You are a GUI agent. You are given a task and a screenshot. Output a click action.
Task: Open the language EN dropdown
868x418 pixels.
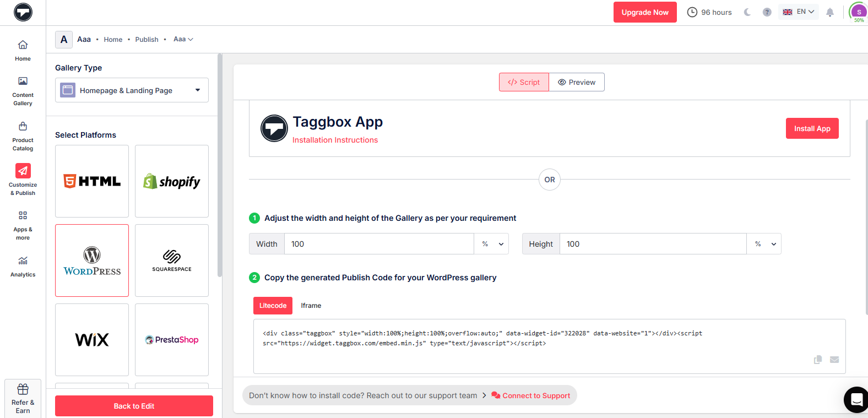coord(799,12)
